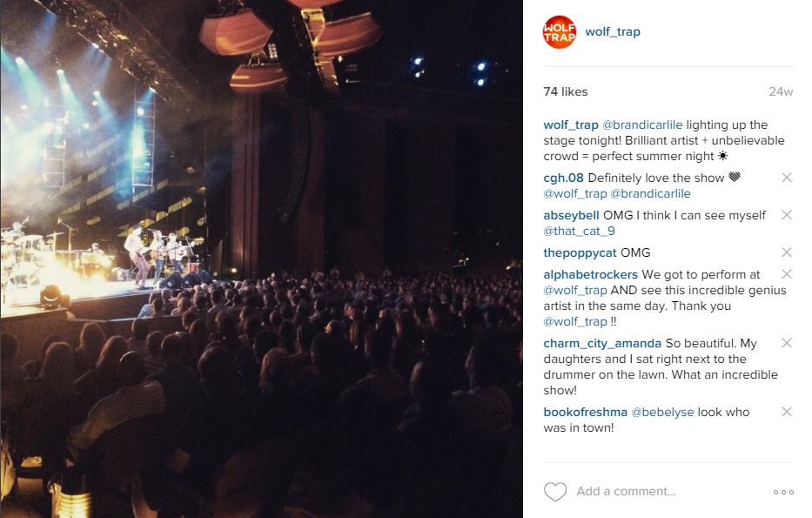Open the @bebelyse mention link
Viewport: 812px width, 518px height.
coord(662,413)
